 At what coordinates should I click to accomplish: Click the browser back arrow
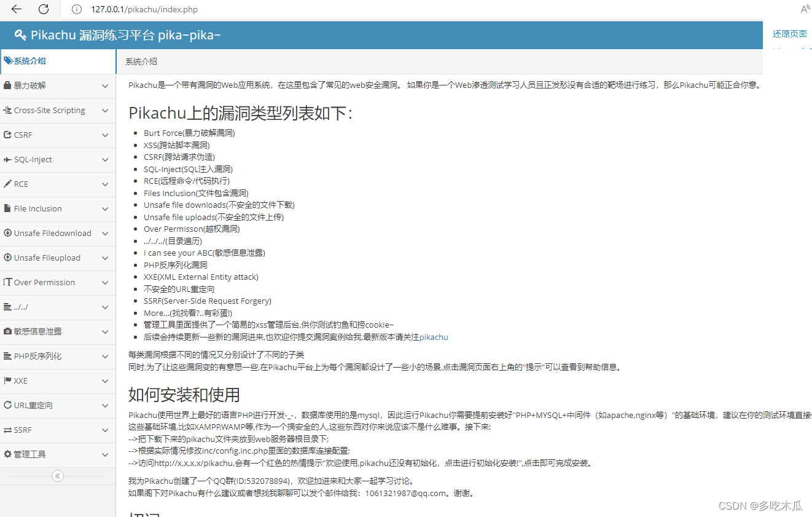tap(15, 9)
